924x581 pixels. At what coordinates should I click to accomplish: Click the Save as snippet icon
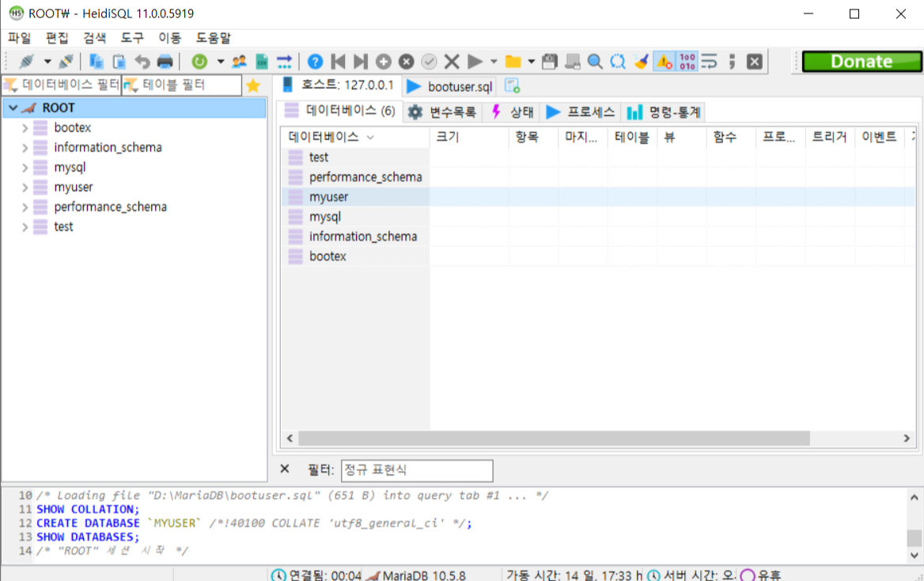[572, 61]
